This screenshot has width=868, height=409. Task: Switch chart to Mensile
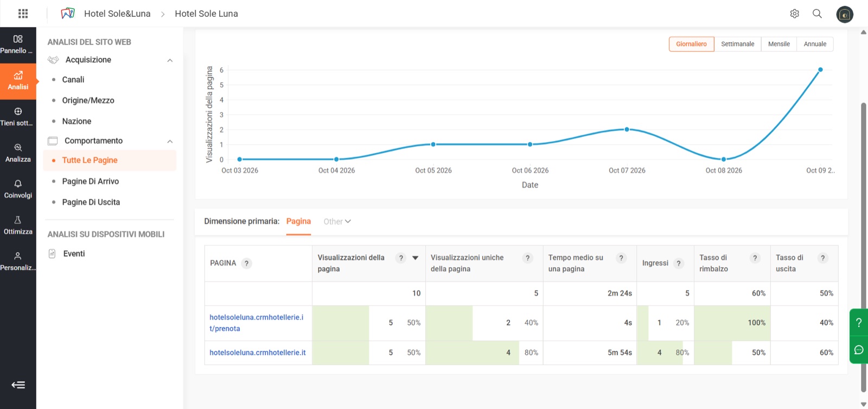[x=779, y=44]
